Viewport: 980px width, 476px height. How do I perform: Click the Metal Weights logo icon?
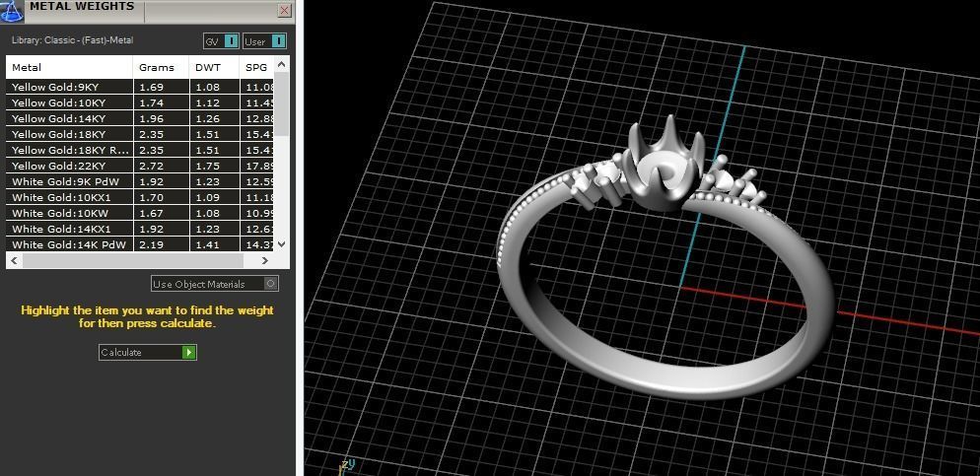pos(11,11)
